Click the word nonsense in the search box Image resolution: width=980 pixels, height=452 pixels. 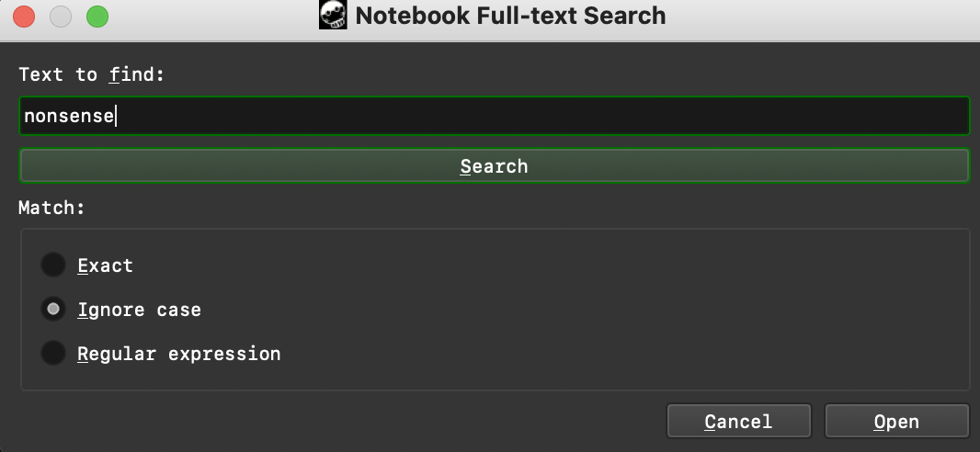click(69, 116)
